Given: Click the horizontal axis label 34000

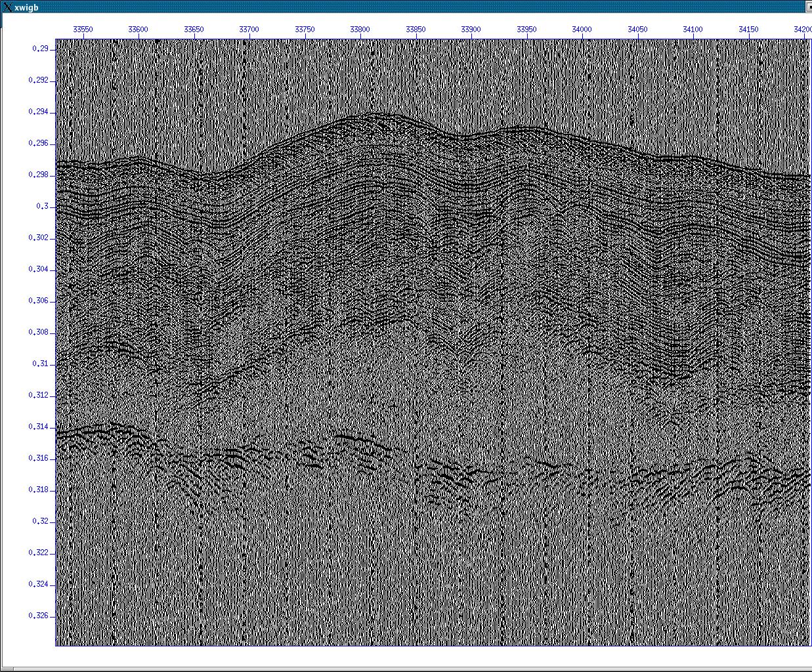Looking at the screenshot, I should click(x=582, y=30).
